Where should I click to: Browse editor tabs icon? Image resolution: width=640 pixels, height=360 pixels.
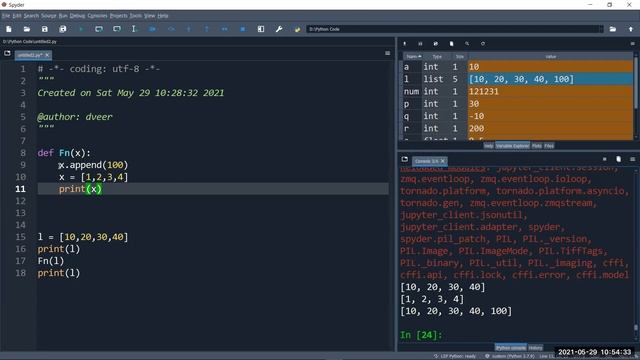pos(7,53)
